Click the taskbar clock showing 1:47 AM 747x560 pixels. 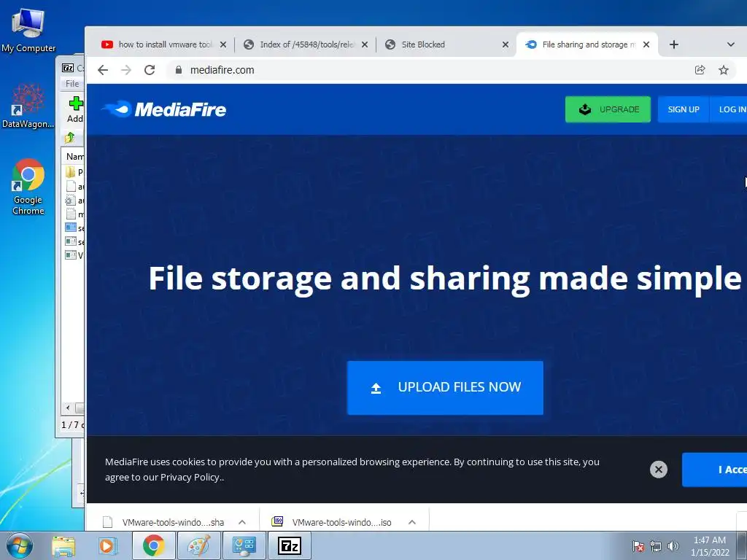(710, 546)
